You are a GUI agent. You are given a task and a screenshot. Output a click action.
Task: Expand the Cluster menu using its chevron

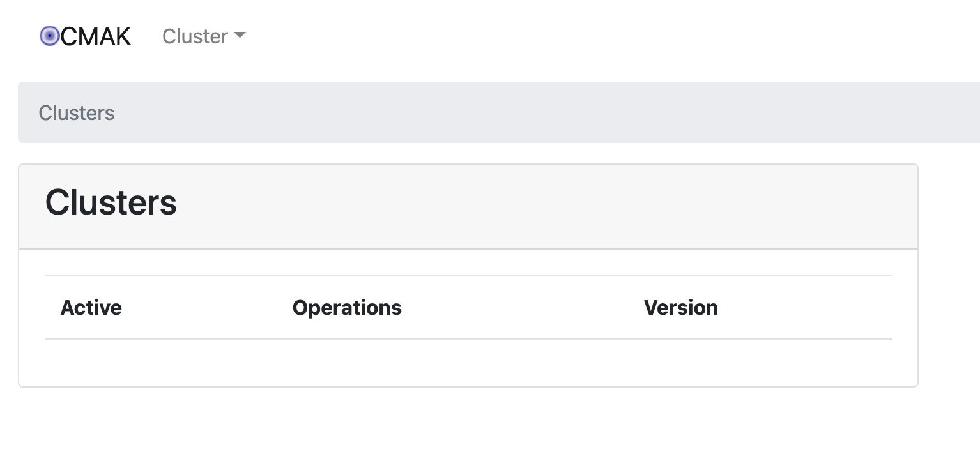(x=240, y=36)
